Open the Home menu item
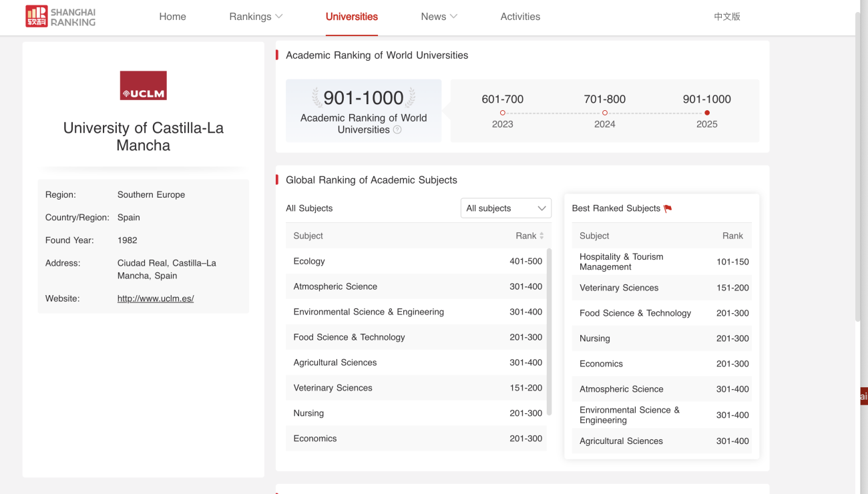 click(172, 17)
